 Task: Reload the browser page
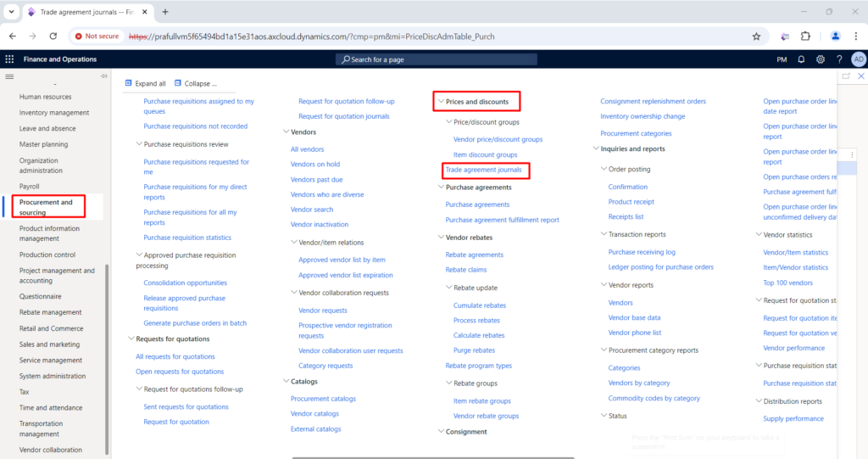point(53,36)
